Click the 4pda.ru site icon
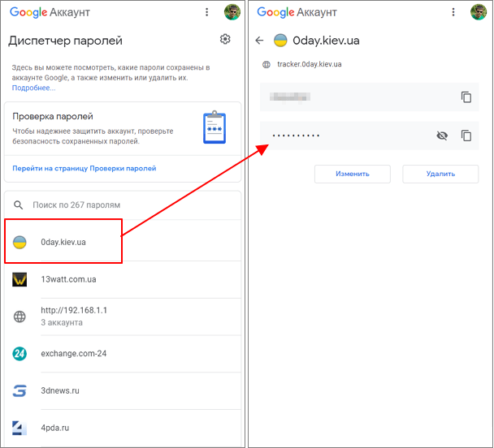This screenshot has width=494, height=448. 19,428
